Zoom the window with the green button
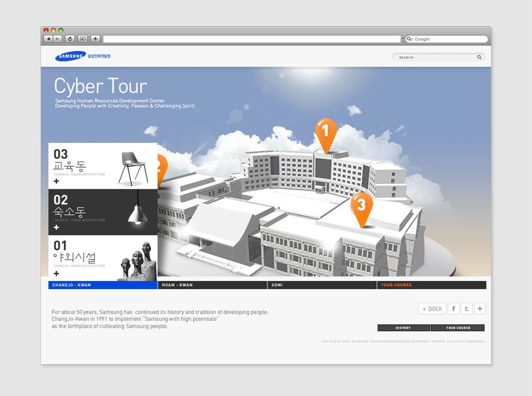The height and width of the screenshot is (396, 532). (x=61, y=30)
